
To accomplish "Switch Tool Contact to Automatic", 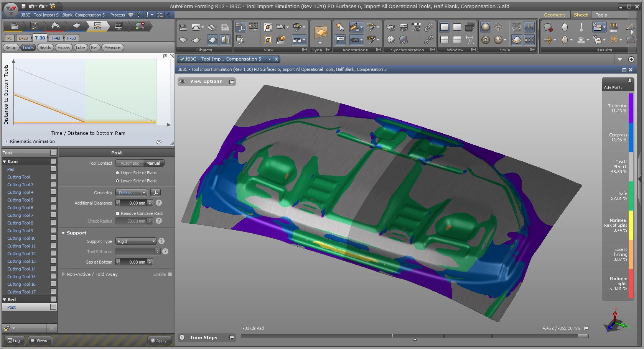I will point(130,163).
